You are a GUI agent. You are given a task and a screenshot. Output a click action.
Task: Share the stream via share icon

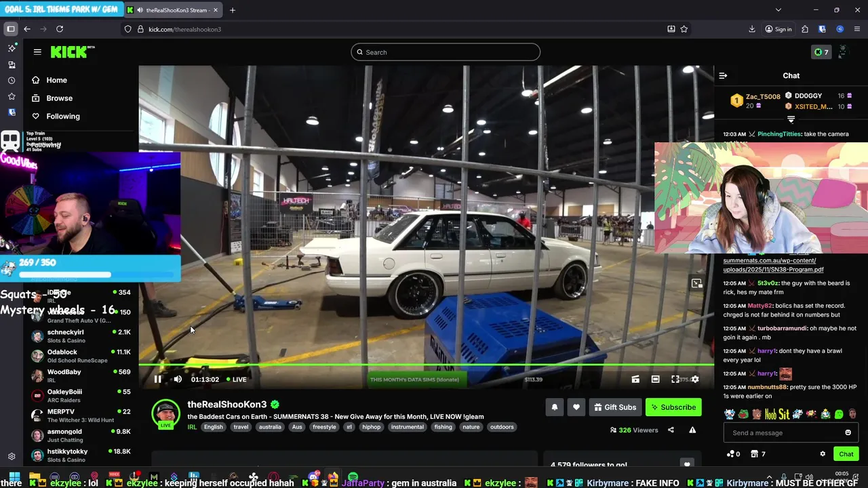pyautogui.click(x=671, y=430)
